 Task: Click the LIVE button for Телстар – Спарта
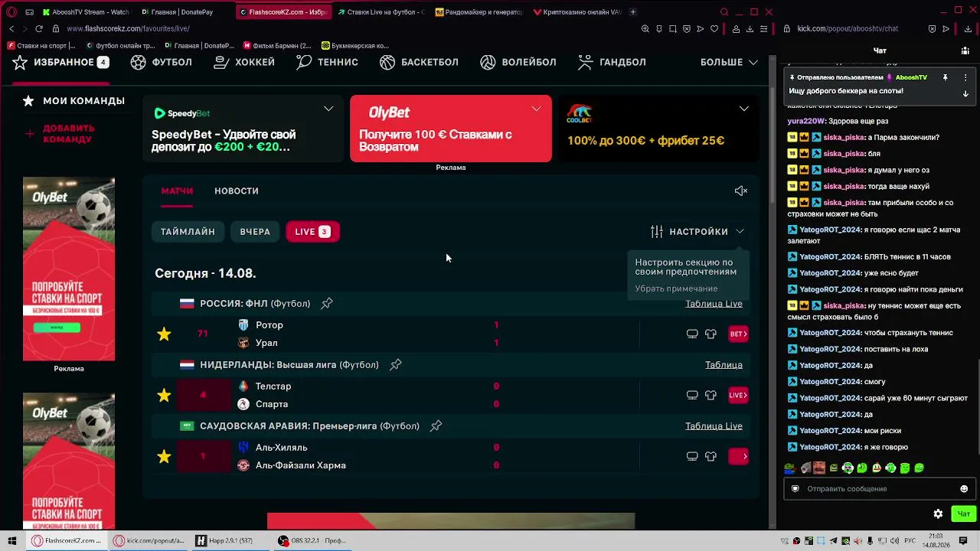click(x=738, y=395)
